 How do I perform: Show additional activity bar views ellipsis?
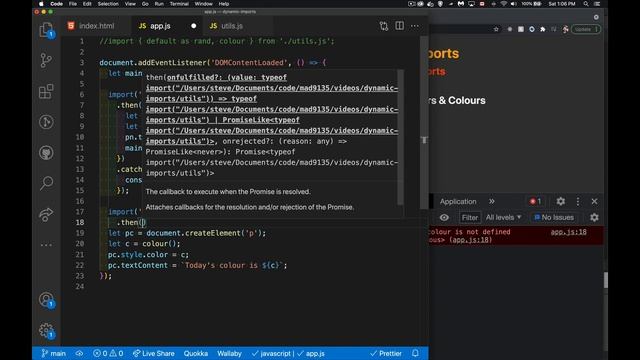click(46, 245)
